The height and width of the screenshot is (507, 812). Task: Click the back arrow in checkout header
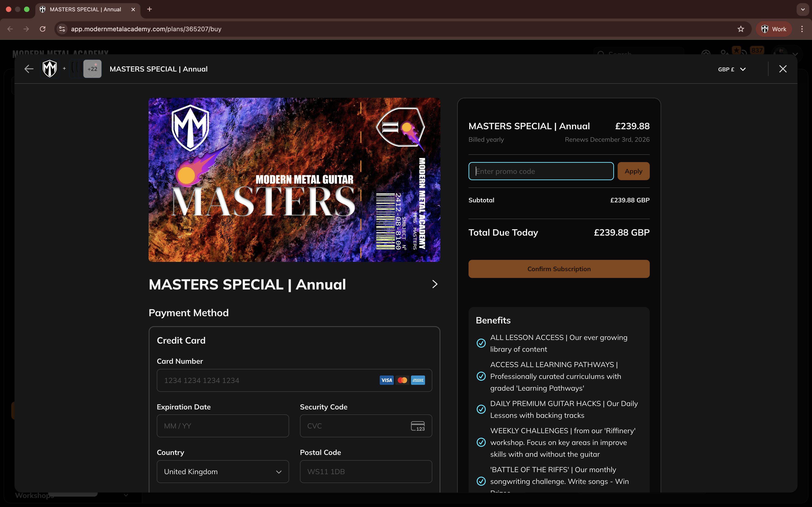(x=29, y=69)
